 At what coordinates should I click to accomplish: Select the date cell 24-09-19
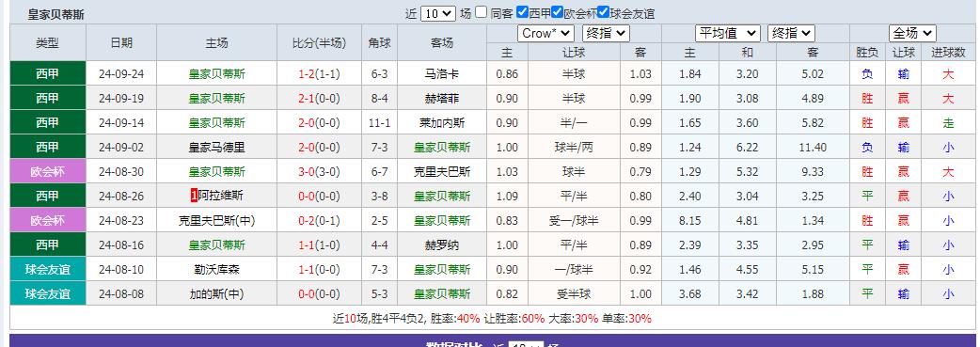121,98
